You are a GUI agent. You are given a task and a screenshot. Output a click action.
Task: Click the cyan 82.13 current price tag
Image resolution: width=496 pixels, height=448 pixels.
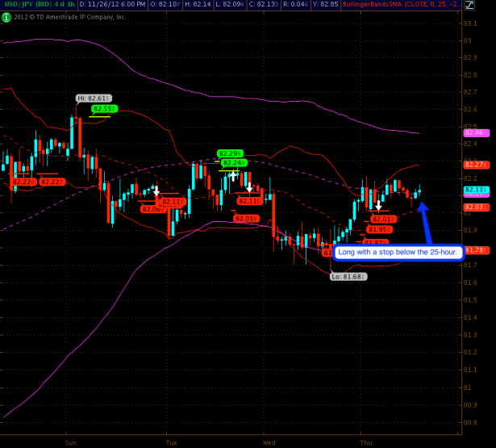(x=473, y=191)
